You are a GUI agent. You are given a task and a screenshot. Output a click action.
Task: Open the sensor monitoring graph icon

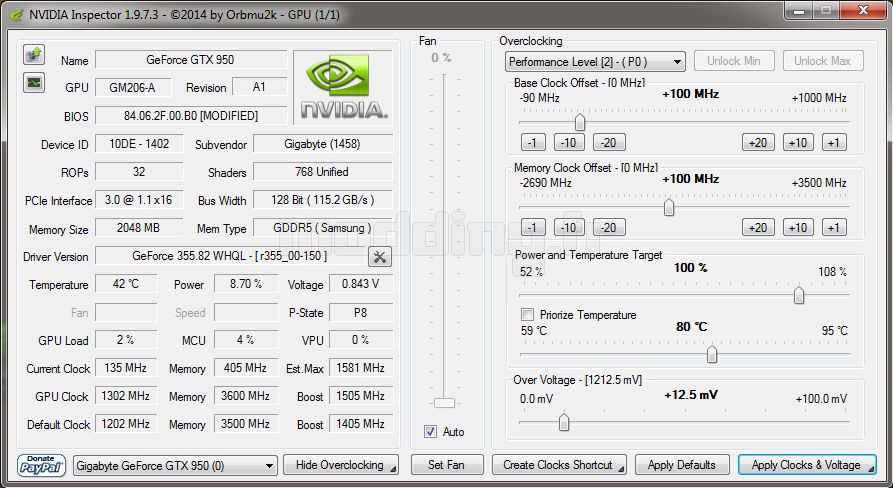34,83
